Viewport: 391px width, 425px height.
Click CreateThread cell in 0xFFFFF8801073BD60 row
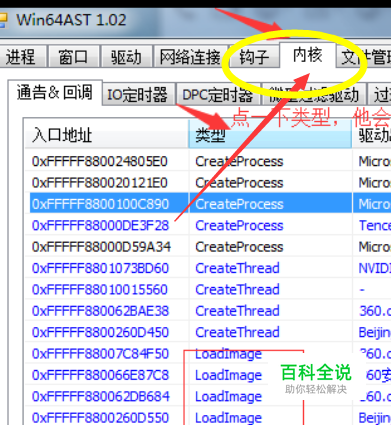pyautogui.click(x=237, y=268)
